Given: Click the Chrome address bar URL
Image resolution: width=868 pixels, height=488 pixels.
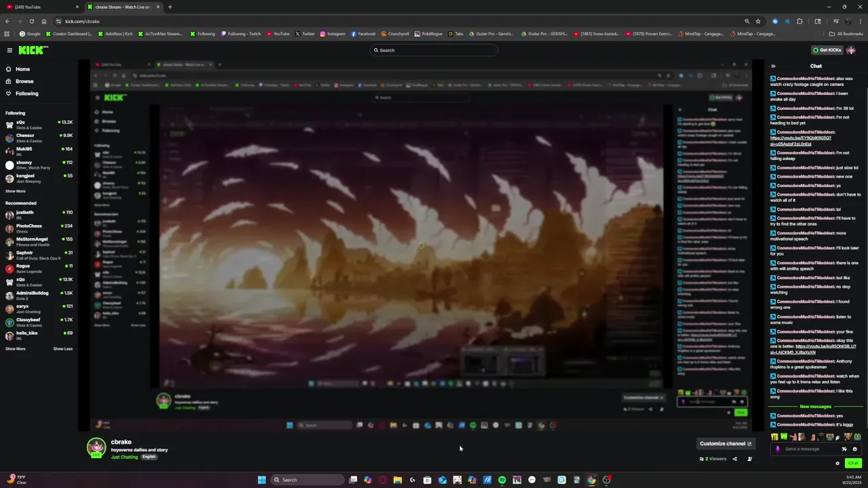Looking at the screenshot, I should 82,21.
